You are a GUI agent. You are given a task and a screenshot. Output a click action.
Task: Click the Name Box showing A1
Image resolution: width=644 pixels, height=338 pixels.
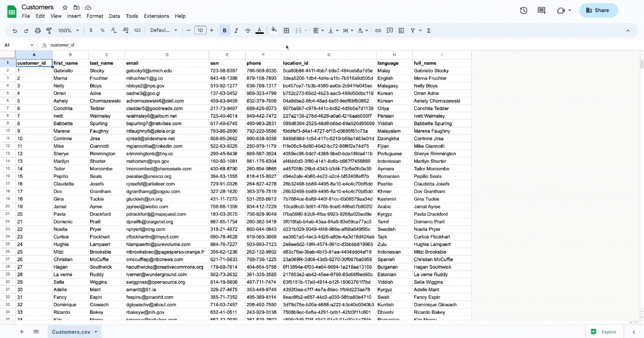(x=16, y=45)
